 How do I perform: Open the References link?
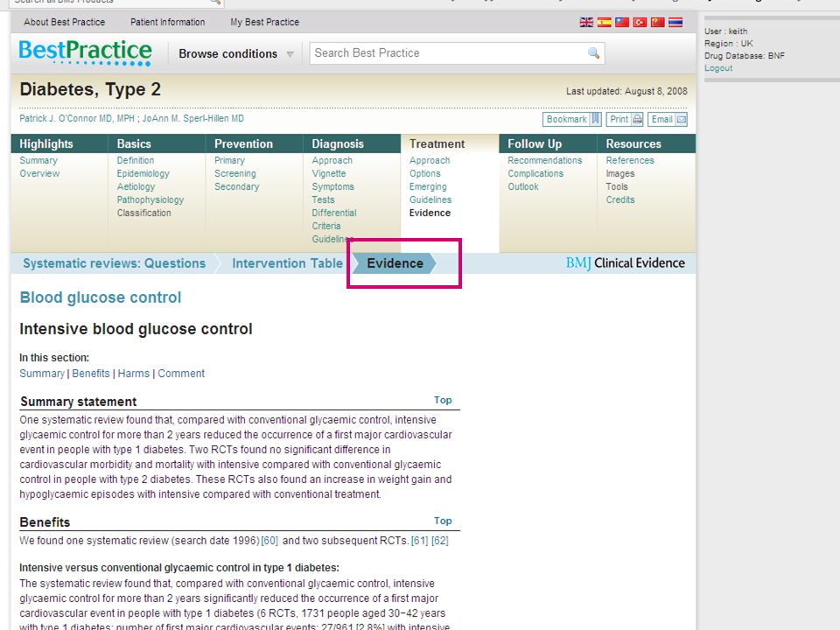tap(630, 160)
